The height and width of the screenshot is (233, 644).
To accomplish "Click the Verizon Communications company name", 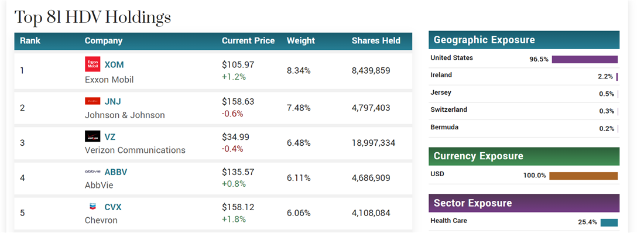I will point(135,150).
